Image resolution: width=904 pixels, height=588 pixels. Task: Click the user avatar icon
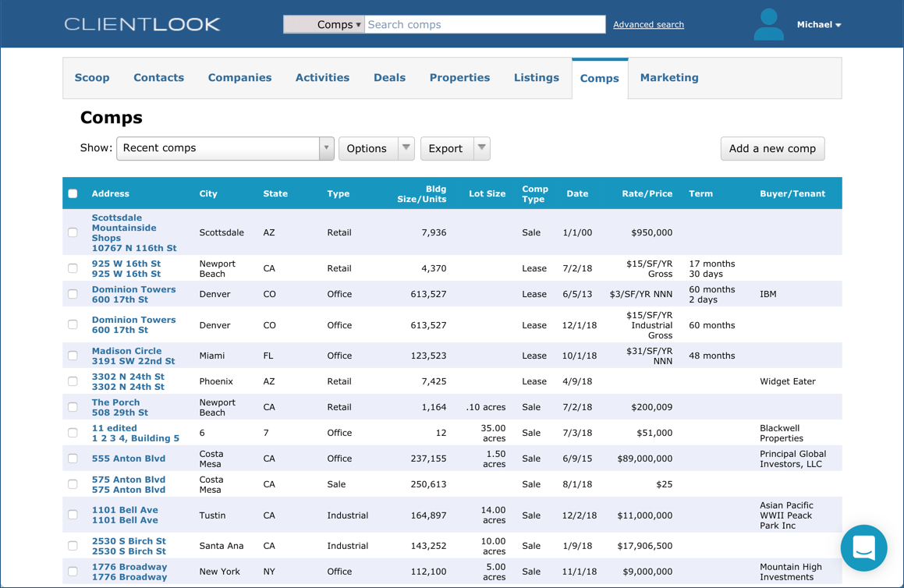[x=769, y=24]
